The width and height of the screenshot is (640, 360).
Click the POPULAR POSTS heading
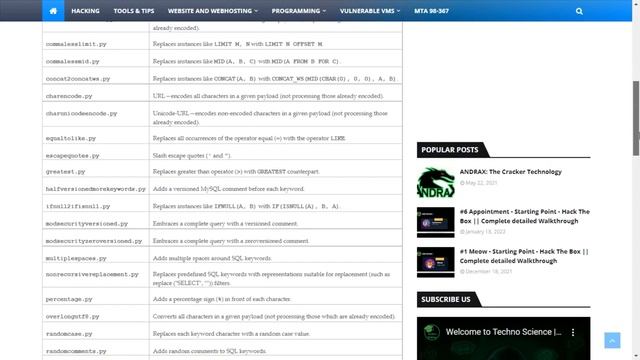[450, 150]
